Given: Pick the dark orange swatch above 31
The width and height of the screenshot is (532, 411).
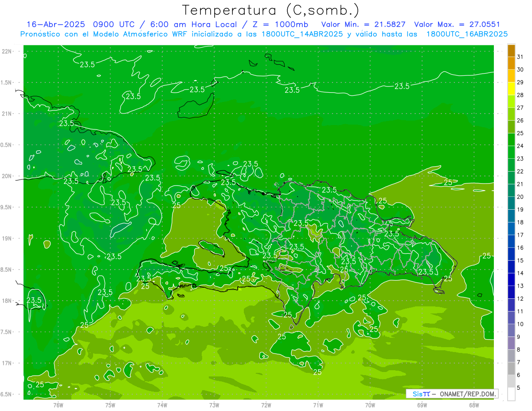Looking at the screenshot, I should tap(511, 51).
